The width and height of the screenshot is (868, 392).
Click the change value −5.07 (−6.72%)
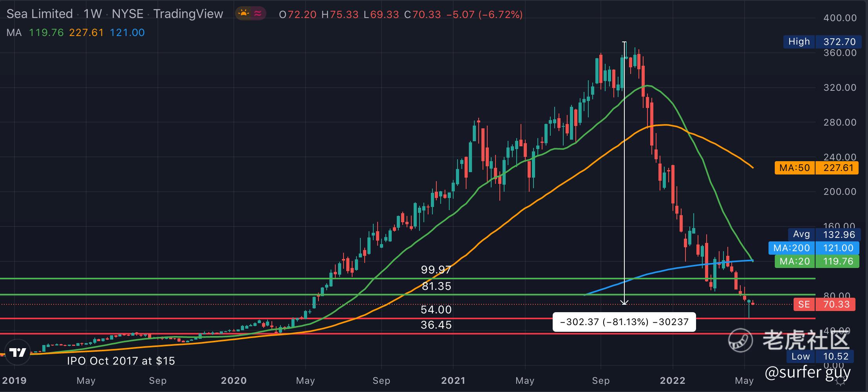pos(485,14)
